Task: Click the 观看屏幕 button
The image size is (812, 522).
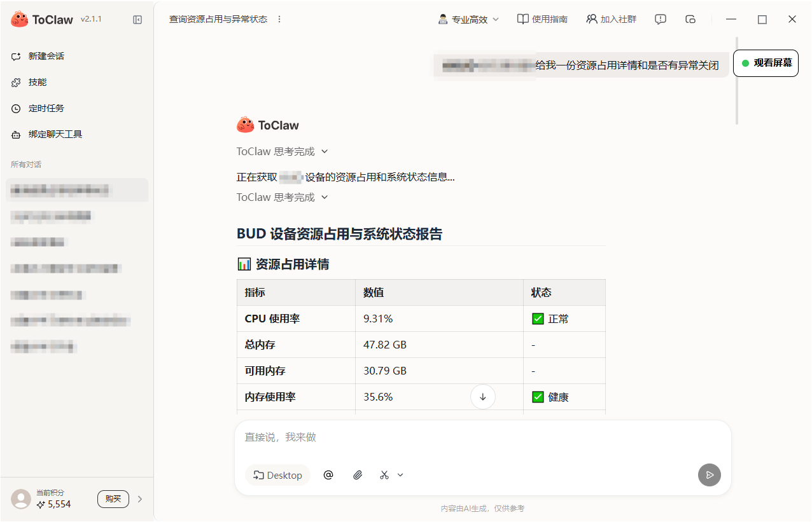Action: coord(766,63)
